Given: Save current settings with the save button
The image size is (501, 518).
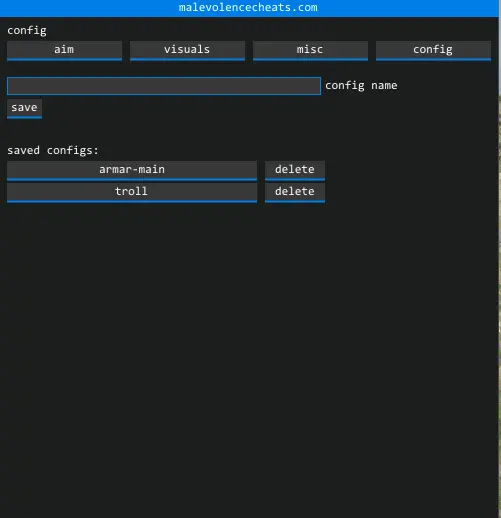Looking at the screenshot, I should click(x=24, y=108).
